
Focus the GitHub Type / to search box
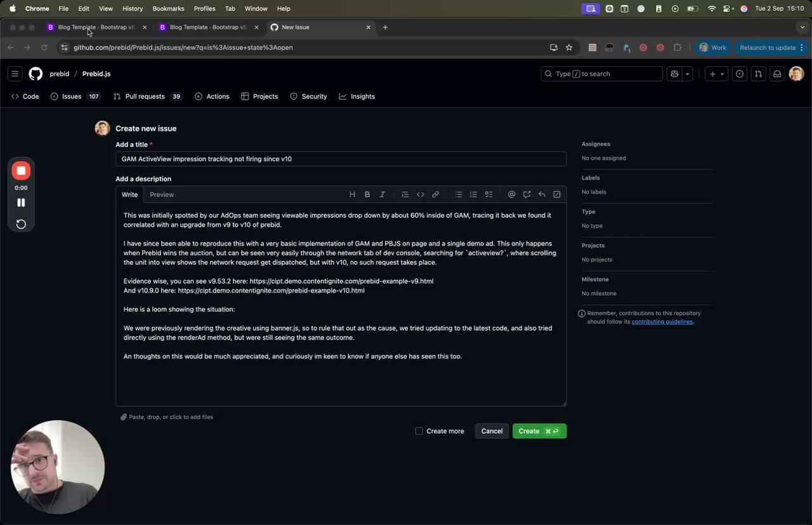coord(601,74)
